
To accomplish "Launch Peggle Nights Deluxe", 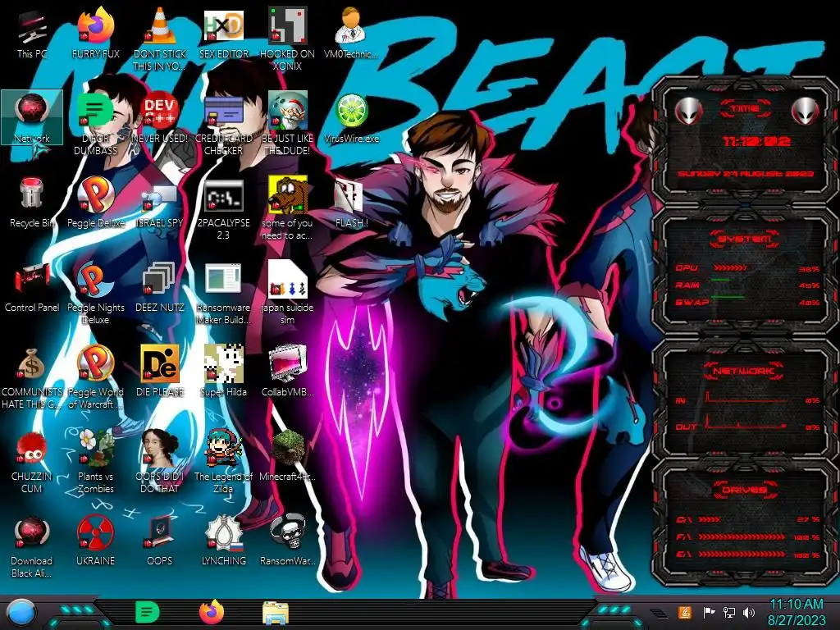I will [95, 291].
